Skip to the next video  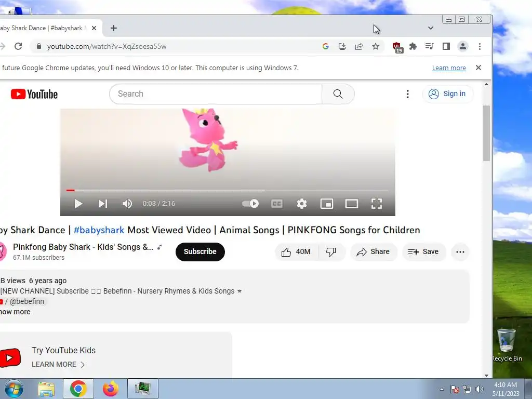(x=103, y=204)
